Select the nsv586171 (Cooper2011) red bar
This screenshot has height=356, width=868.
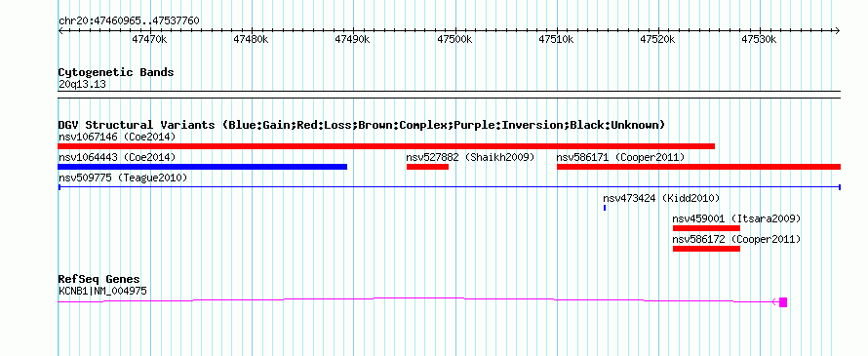(698, 167)
